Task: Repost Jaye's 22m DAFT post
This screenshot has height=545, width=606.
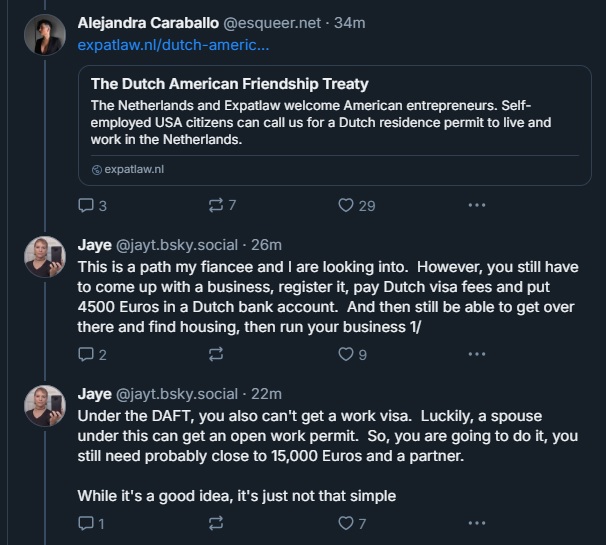Action: point(214,523)
